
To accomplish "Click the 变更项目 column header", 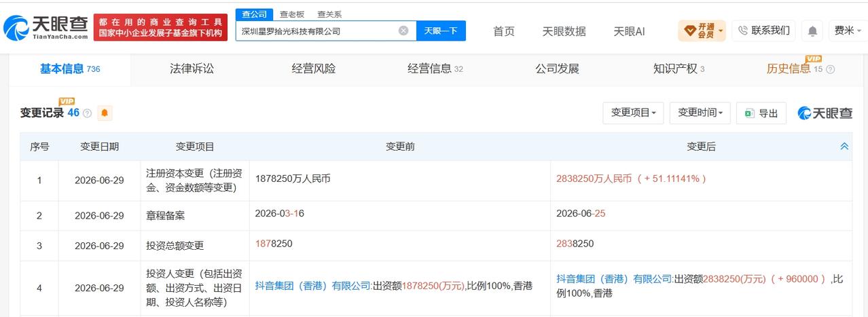I will 195,147.
